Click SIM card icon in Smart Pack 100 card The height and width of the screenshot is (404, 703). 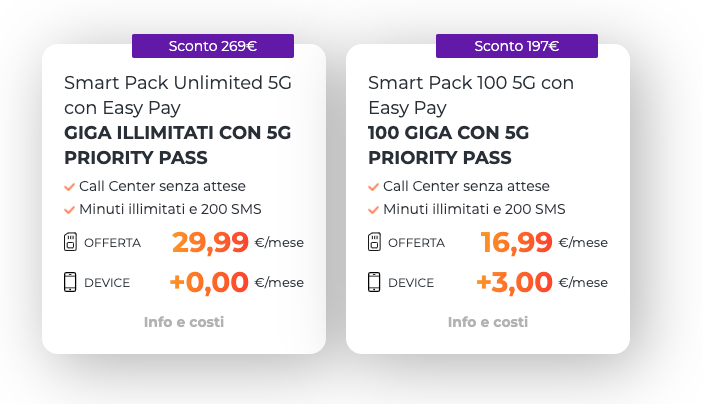(x=374, y=242)
